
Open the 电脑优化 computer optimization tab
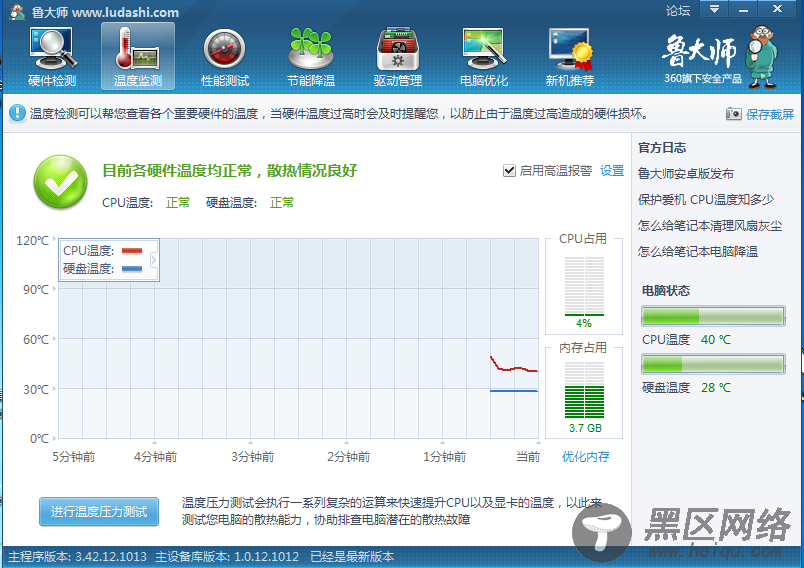(x=484, y=57)
